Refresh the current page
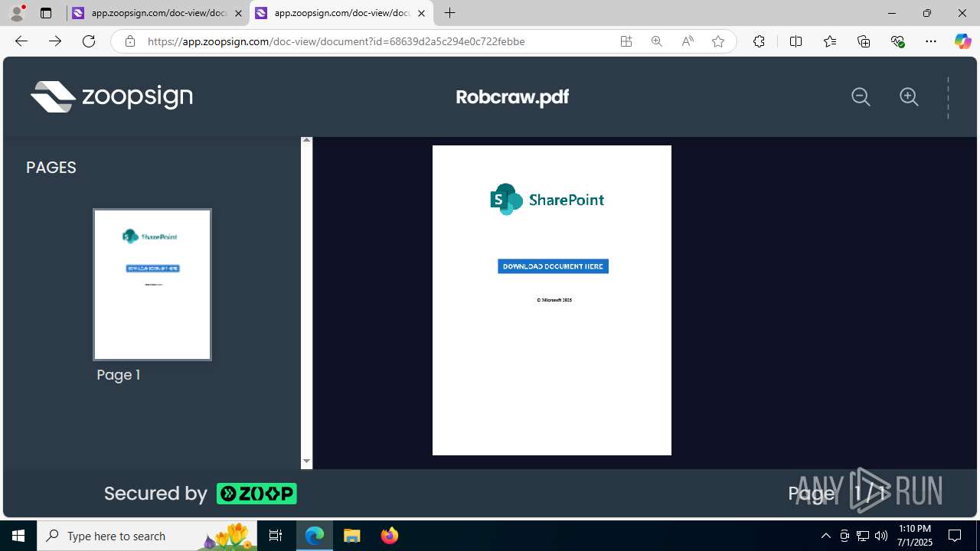Image resolution: width=980 pixels, height=551 pixels. click(x=89, y=41)
